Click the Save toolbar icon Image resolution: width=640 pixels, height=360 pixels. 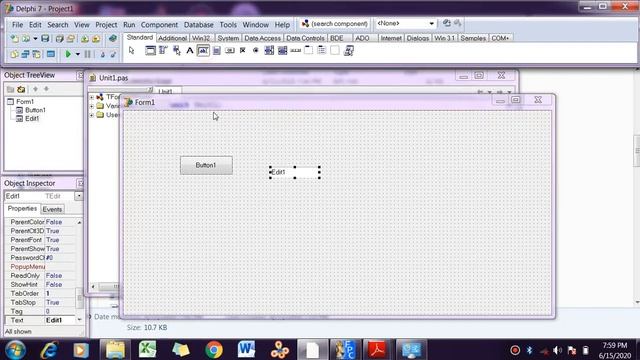(45, 39)
